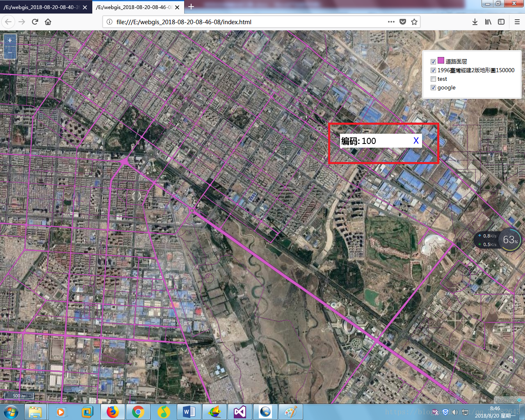Open the globe application in taskbar
The height and width of the screenshot is (420, 525).
click(x=265, y=412)
